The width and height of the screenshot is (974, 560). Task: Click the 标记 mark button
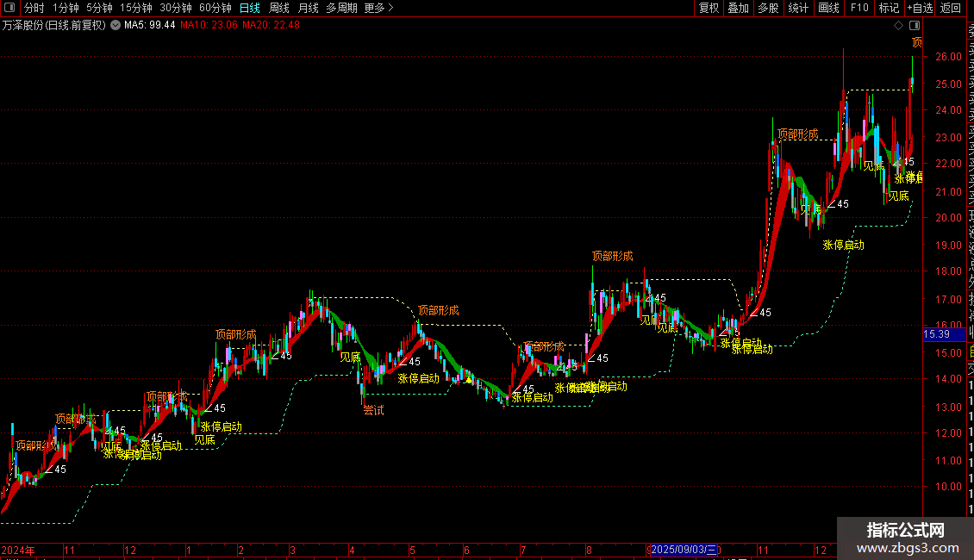889,8
